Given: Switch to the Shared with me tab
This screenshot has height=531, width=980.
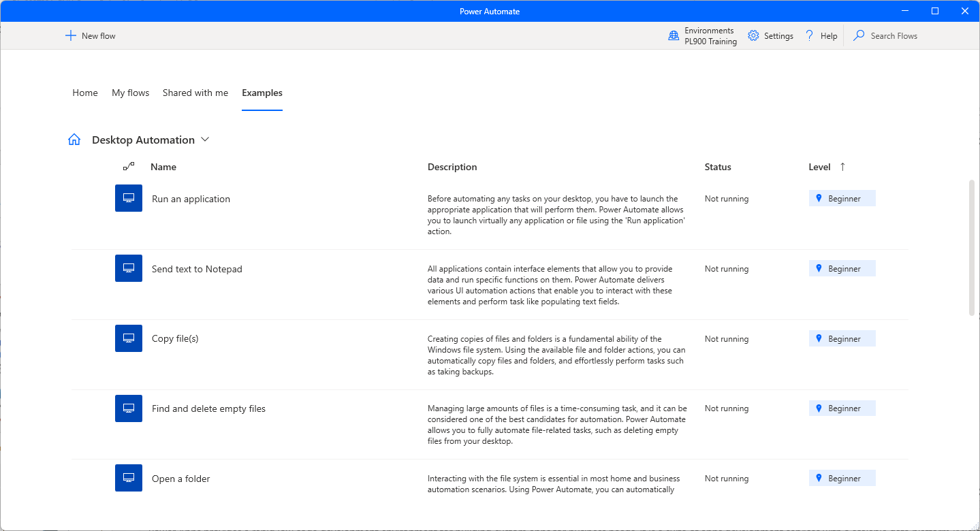Looking at the screenshot, I should [x=195, y=93].
